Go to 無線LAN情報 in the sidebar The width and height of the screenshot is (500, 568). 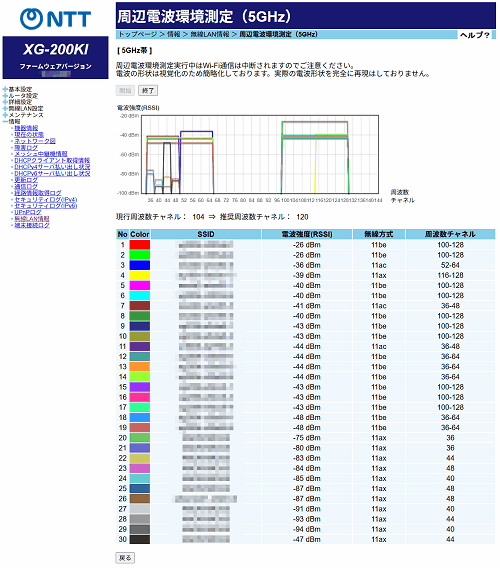[x=32, y=219]
